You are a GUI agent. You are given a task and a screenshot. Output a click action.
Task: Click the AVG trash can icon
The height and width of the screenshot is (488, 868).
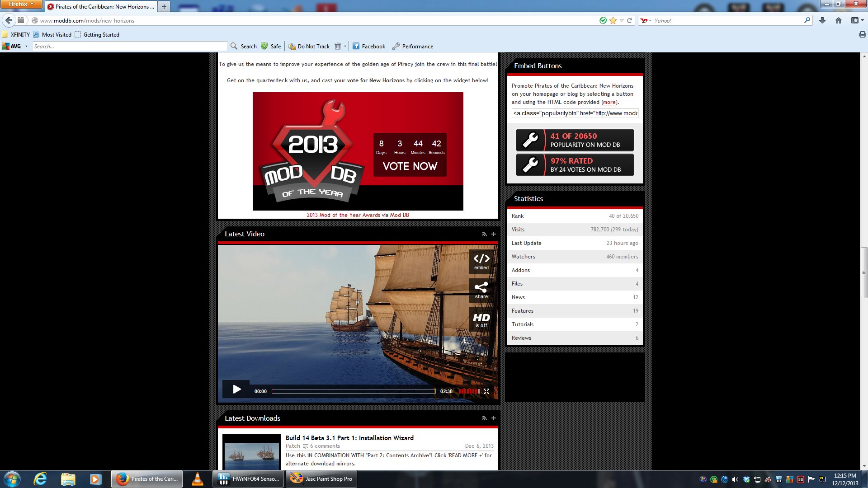(338, 46)
